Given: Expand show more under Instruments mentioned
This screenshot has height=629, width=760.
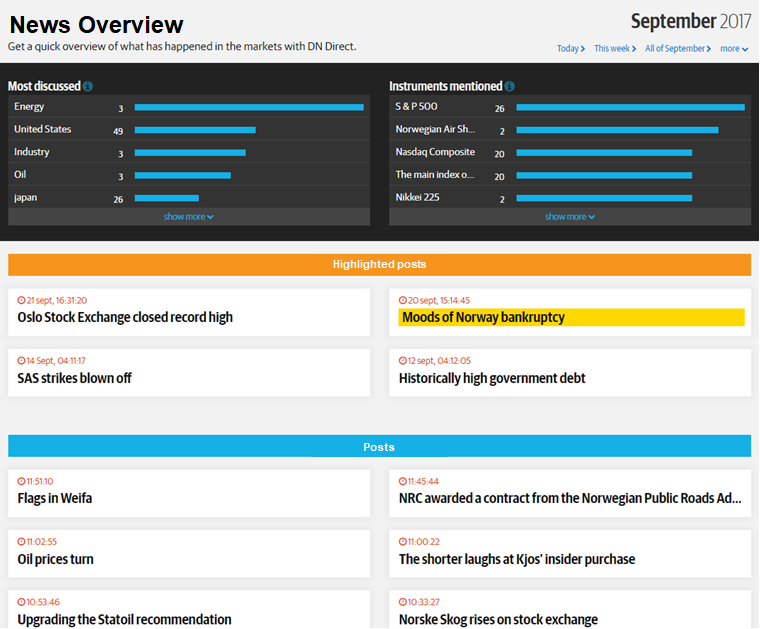Looking at the screenshot, I should [x=570, y=217].
